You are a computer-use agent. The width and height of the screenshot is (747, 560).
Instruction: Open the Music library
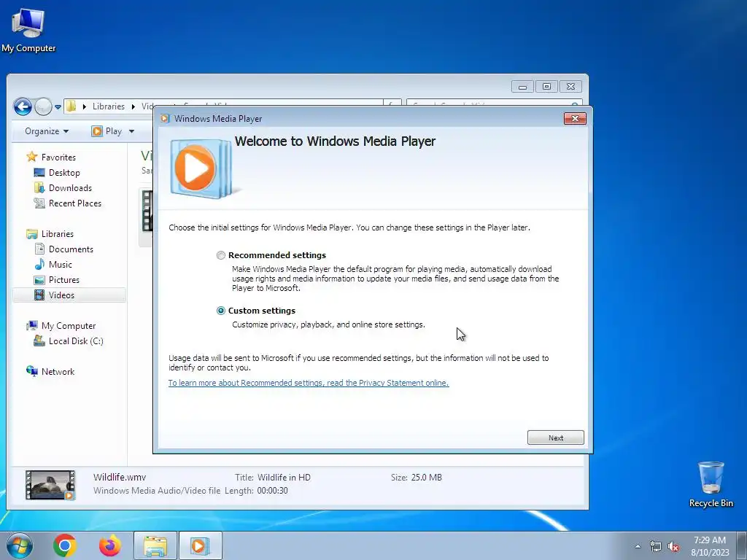click(x=60, y=264)
